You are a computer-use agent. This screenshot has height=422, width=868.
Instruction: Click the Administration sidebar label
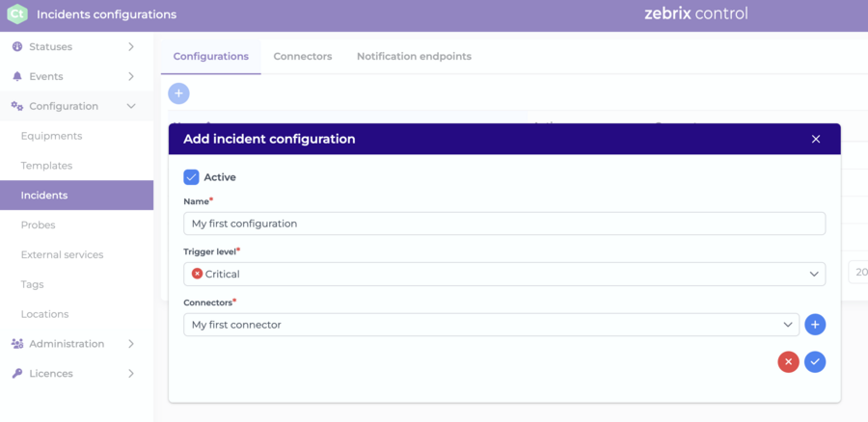point(67,343)
